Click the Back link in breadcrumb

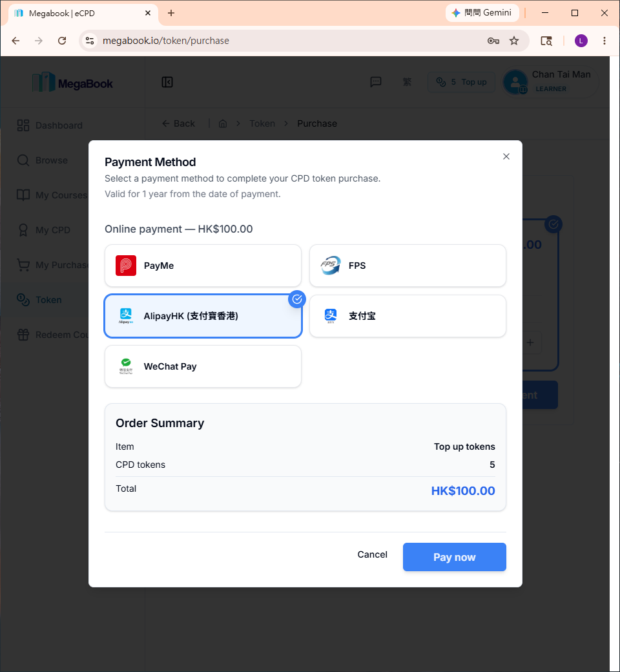[x=178, y=123]
